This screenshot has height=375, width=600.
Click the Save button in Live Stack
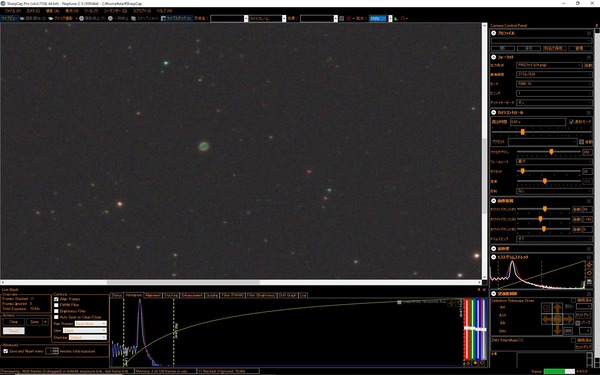tap(34, 322)
